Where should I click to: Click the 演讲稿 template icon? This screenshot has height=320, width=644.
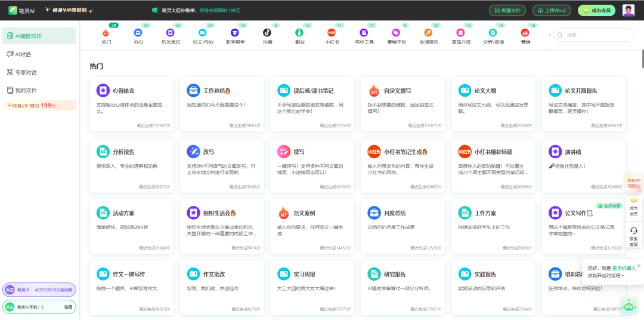[x=555, y=152]
